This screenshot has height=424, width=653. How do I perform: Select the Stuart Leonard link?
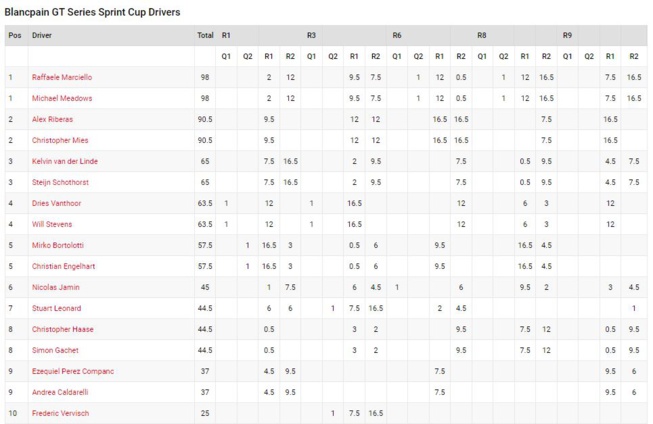click(56, 308)
